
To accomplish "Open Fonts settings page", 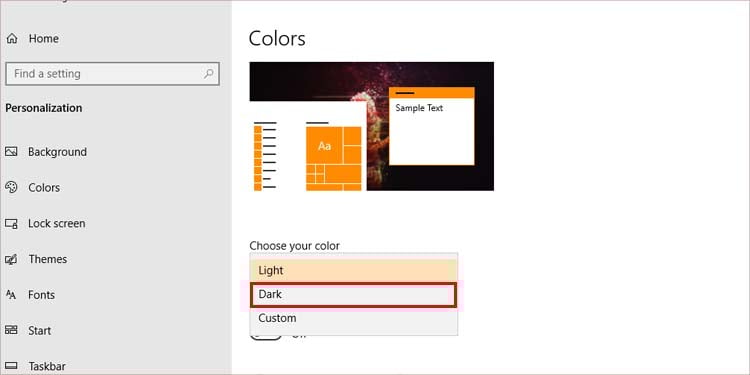I will click(x=42, y=295).
